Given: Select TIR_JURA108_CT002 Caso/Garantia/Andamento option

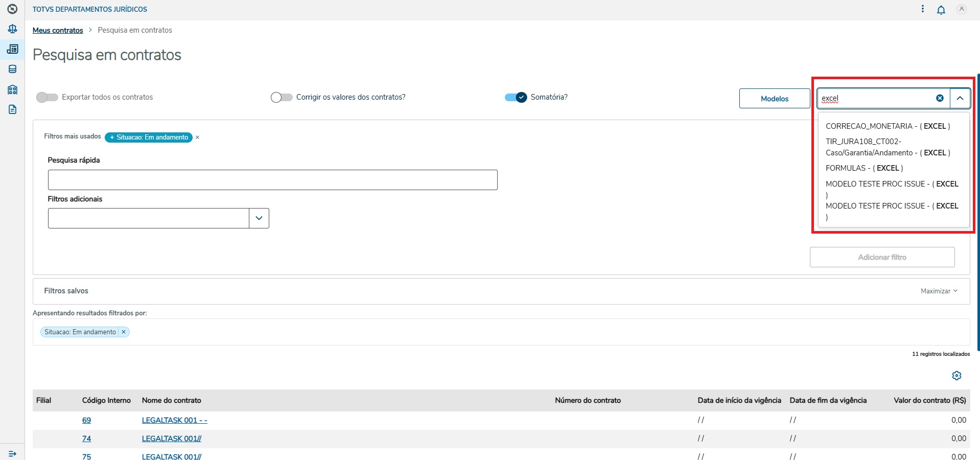Looking at the screenshot, I should tap(888, 147).
